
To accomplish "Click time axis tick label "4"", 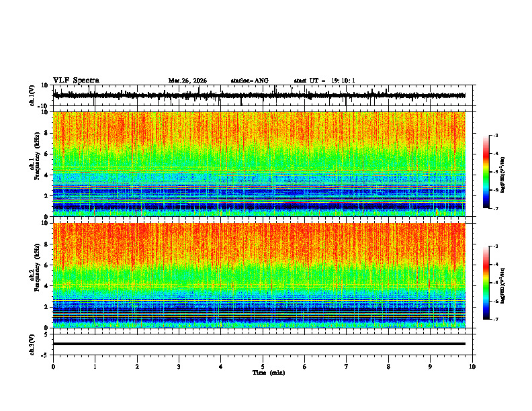I will (221, 367).
